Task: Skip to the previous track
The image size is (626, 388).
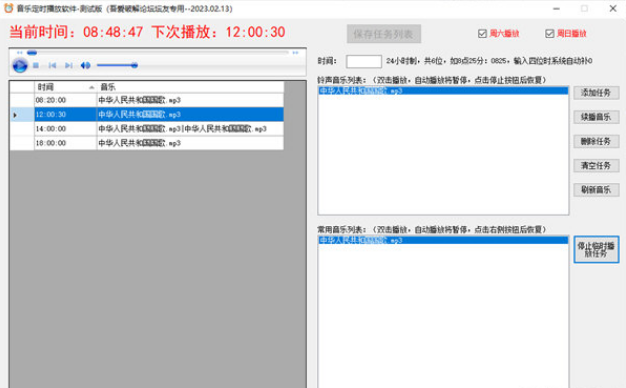Action: 52,65
